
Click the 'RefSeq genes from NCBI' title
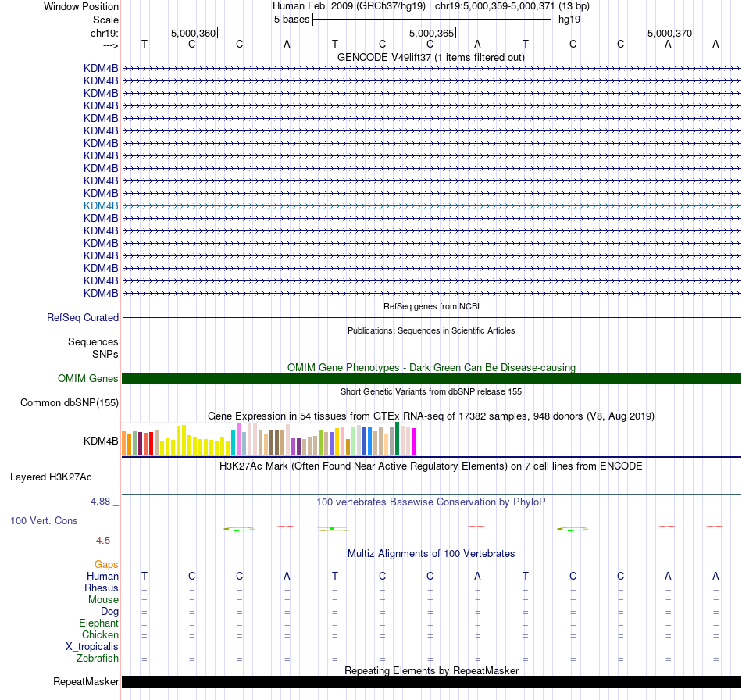click(x=431, y=307)
